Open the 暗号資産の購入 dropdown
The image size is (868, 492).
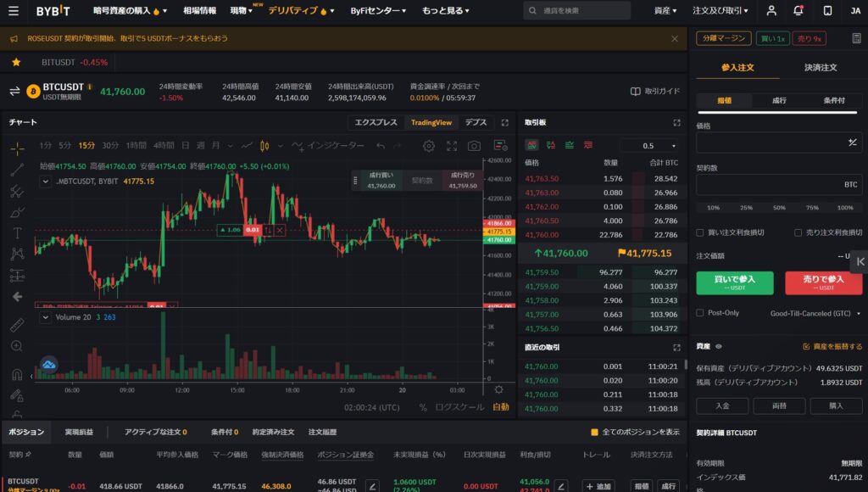pos(130,10)
